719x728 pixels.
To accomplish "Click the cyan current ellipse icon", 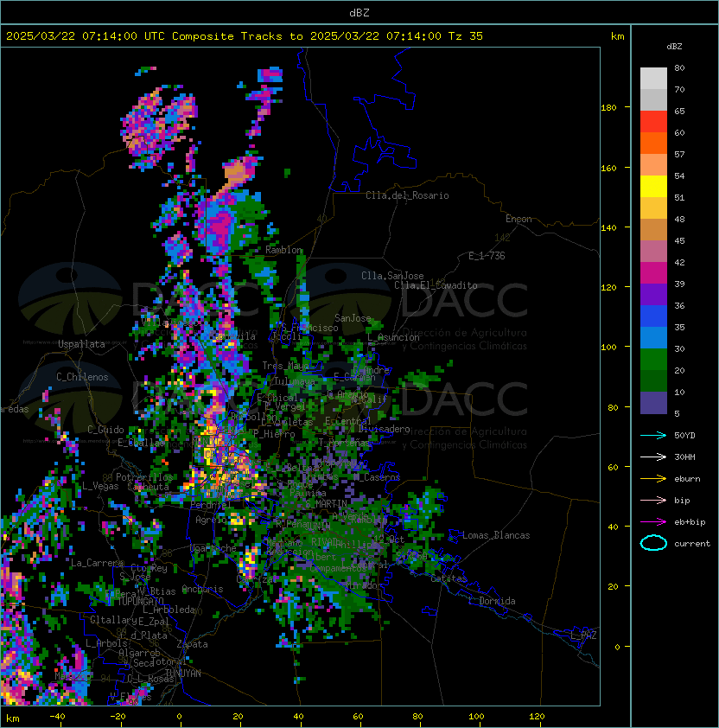I will coord(653,543).
